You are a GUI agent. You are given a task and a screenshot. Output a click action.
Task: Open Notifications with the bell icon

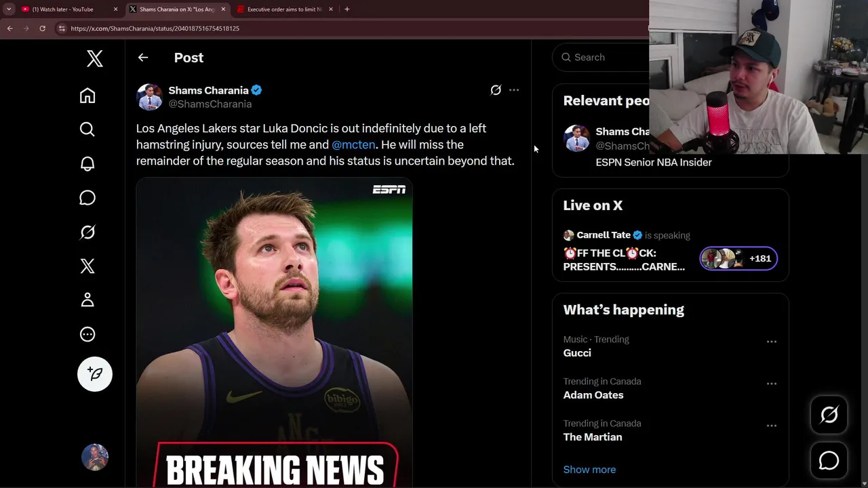coord(87,163)
